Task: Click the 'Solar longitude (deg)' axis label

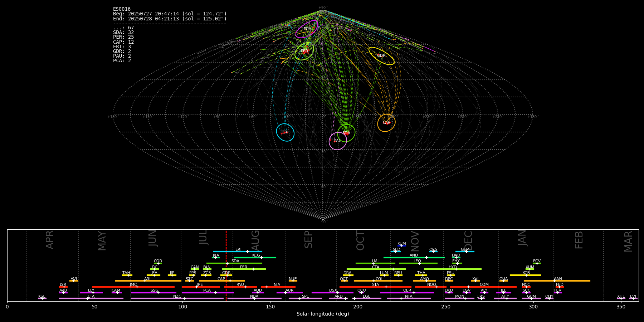Action: [x=323, y=314]
